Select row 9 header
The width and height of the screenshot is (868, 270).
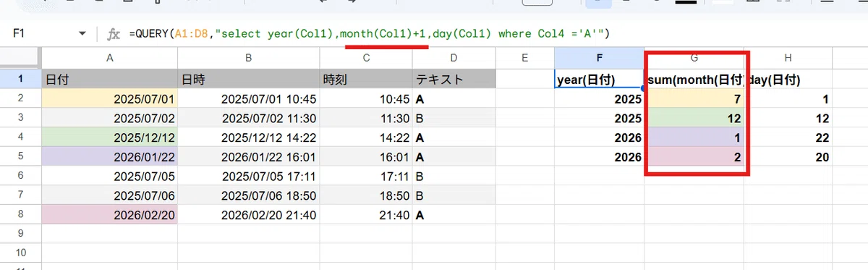point(21,234)
